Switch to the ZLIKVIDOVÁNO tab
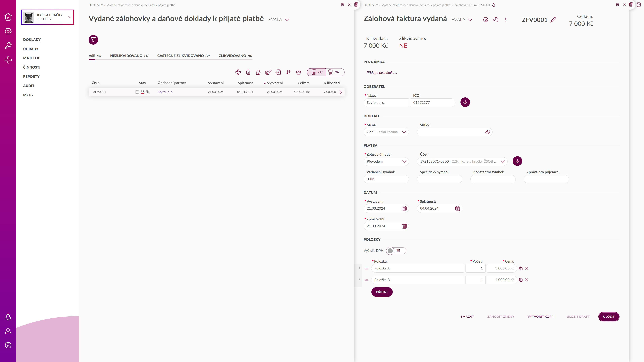The height and width of the screenshot is (362, 644). (x=235, y=56)
